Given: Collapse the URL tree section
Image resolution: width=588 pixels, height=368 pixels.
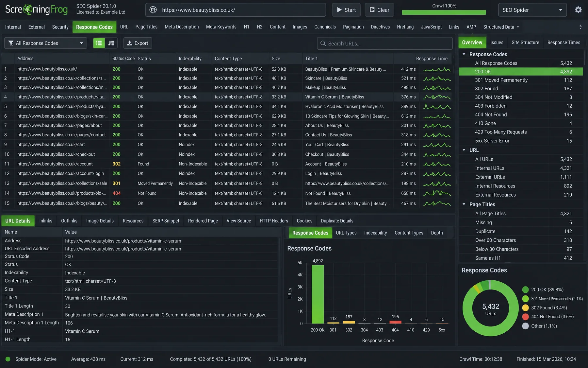Looking at the screenshot, I should tap(464, 150).
